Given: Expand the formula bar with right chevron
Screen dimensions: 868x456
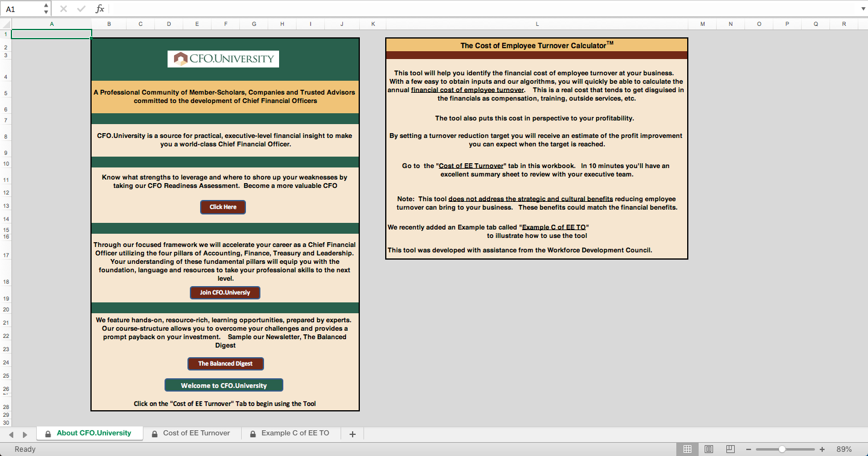Looking at the screenshot, I should [x=862, y=9].
